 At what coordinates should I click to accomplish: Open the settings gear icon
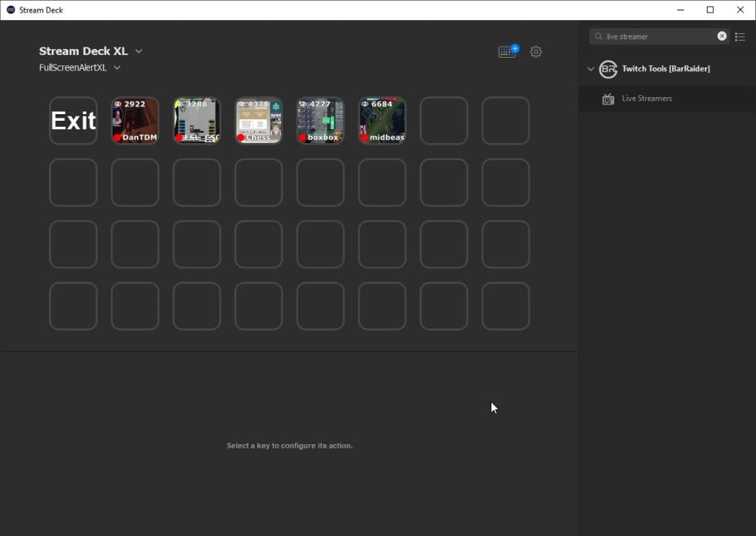[536, 52]
